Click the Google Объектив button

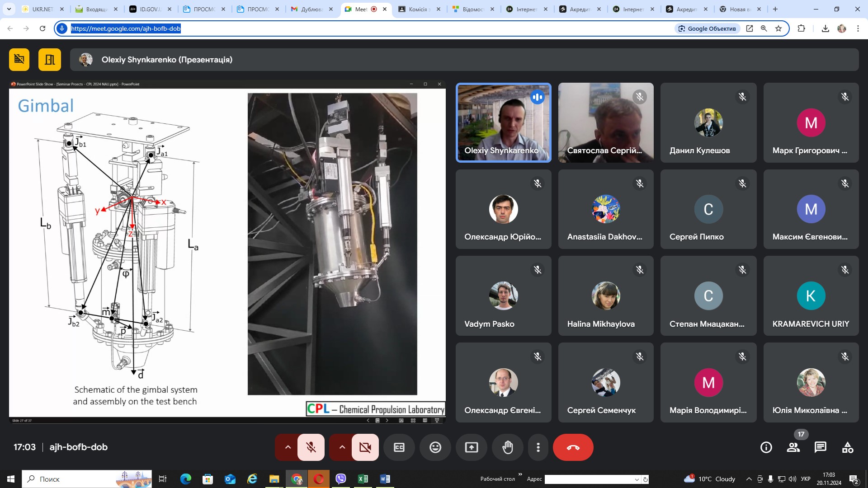707,28
